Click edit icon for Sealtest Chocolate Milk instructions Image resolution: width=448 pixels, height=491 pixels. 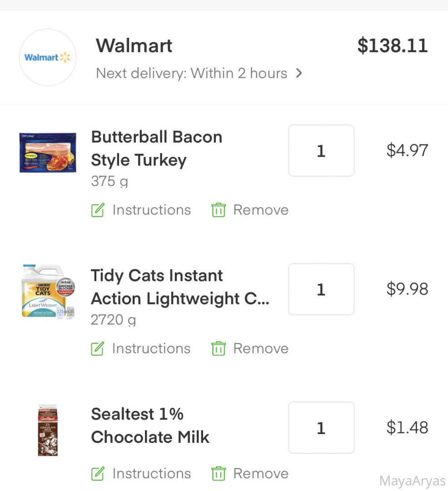[x=98, y=474]
